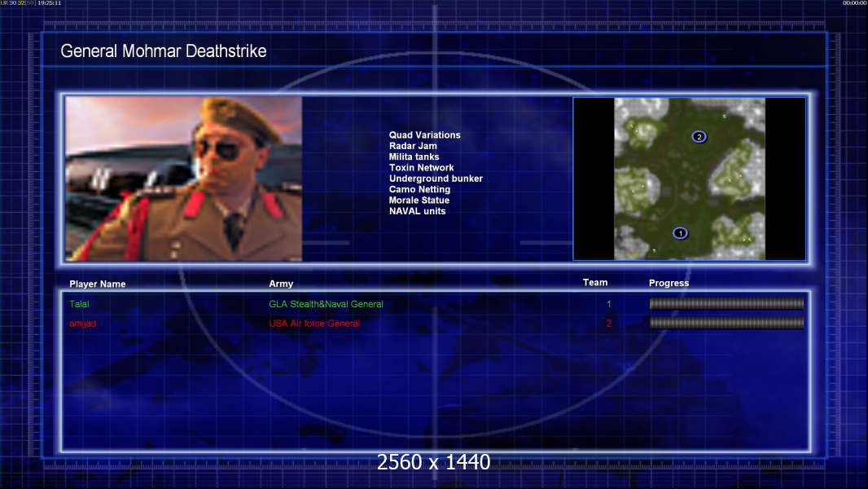
Task: Click the title General Mohmar Deathstrike
Action: coord(164,51)
